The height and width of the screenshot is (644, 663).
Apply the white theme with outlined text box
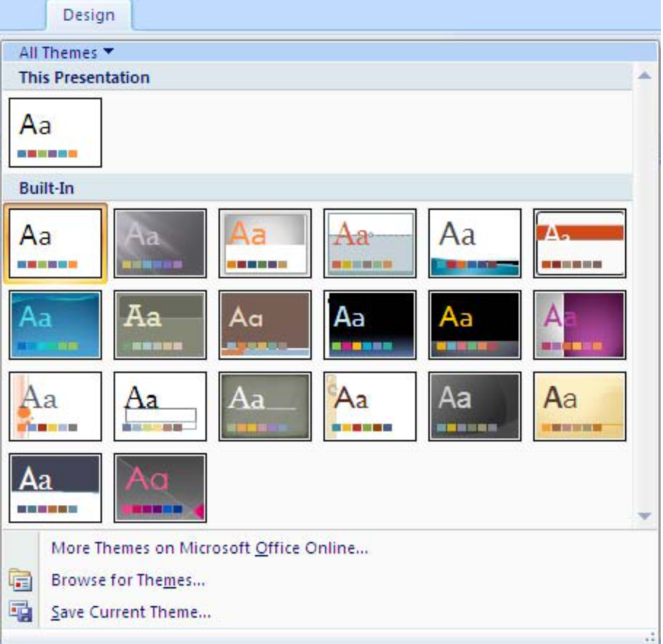tap(160, 407)
